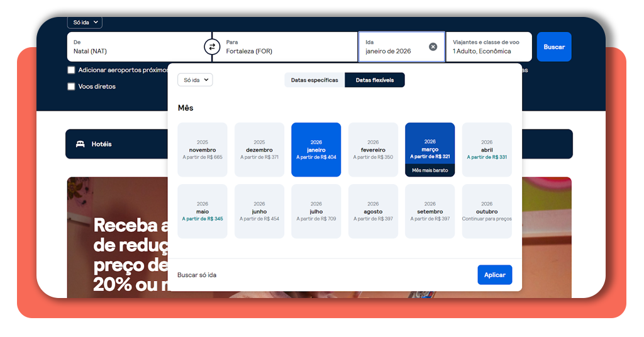The image size is (644, 337).
Task: Enable Adicionar aeroportos próximos checkbox
Action: pos(71,70)
